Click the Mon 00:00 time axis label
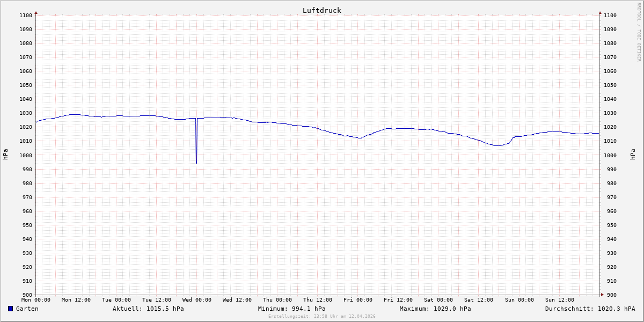The image size is (644, 322). pos(36,300)
